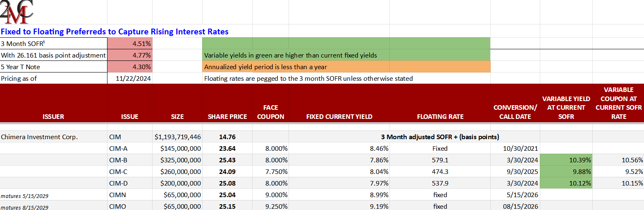
Task: Click CIMO fixed yield 9.19%
Action: pos(339,206)
